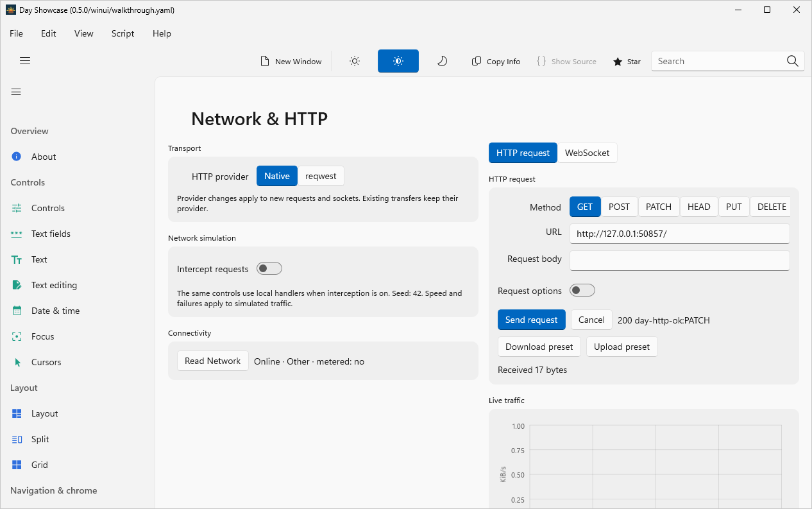Click the Star icon in toolbar
The image size is (812, 509).
618,62
